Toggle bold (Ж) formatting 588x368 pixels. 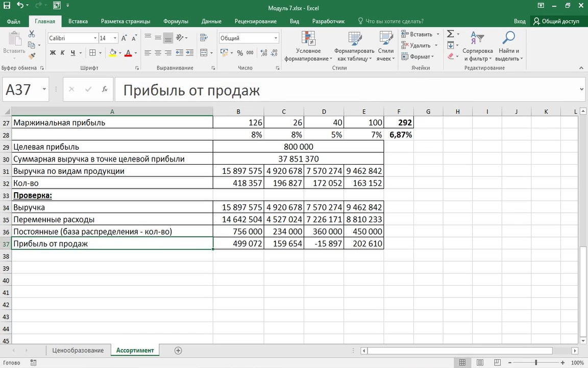(53, 53)
